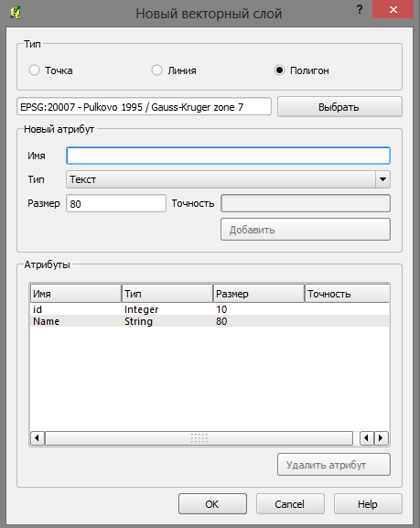This screenshot has width=420, height=528.
Task: Click the Размер column header
Action: point(259,294)
